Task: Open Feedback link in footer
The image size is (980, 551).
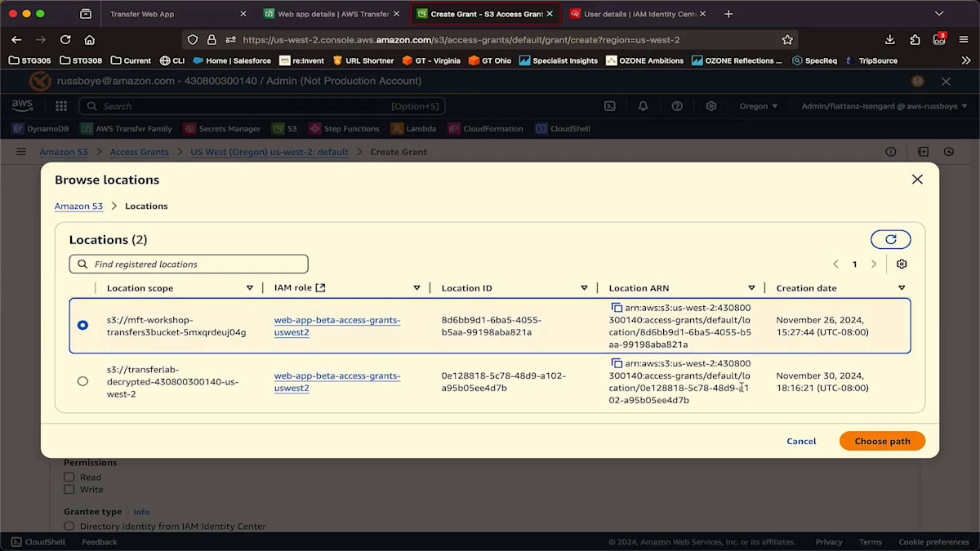Action: (100, 542)
